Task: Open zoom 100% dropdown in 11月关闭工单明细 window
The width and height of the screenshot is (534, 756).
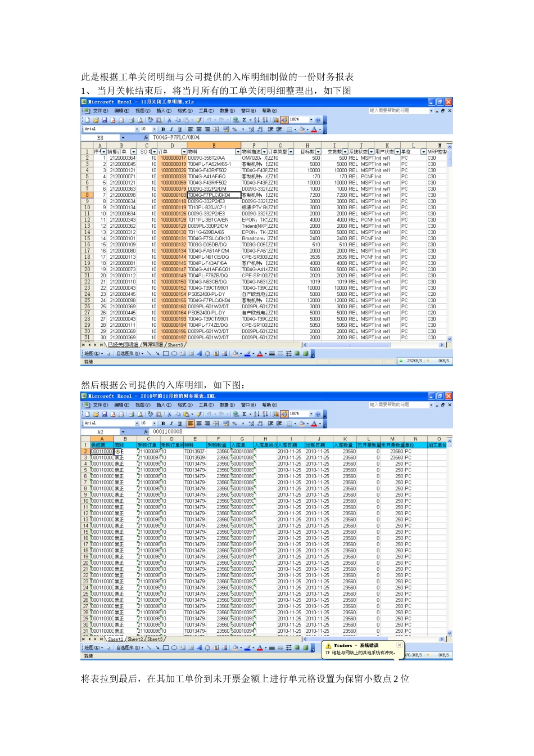Action: point(311,119)
